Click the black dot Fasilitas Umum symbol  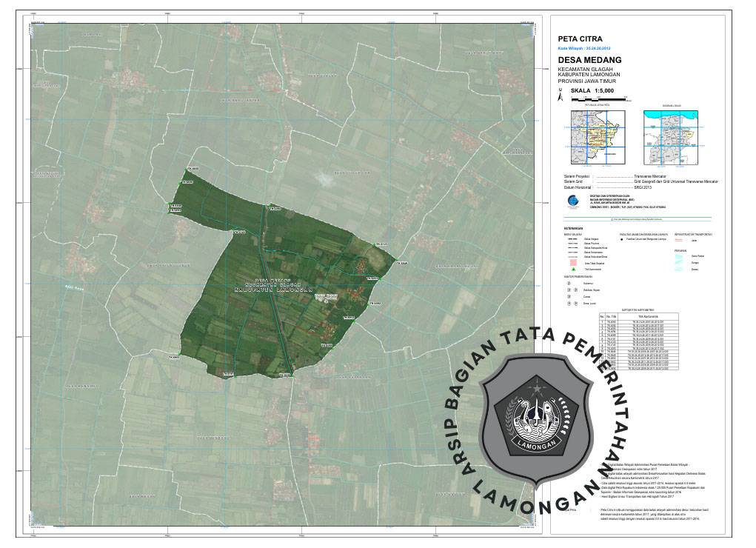pyautogui.click(x=622, y=240)
